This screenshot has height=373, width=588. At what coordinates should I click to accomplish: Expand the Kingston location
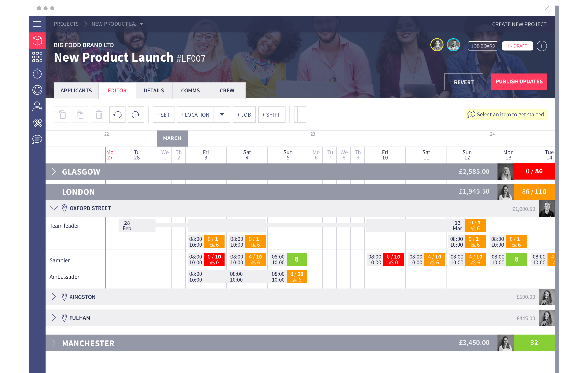pos(54,297)
